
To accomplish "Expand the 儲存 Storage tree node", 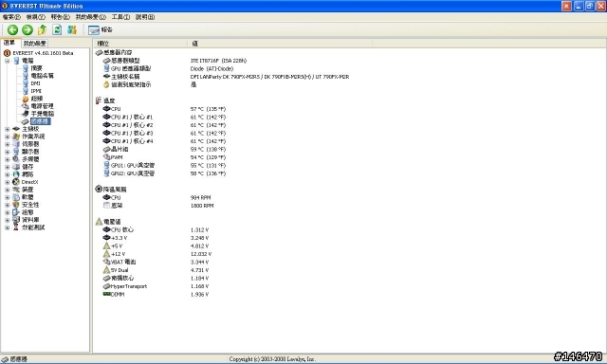I will (x=8, y=167).
